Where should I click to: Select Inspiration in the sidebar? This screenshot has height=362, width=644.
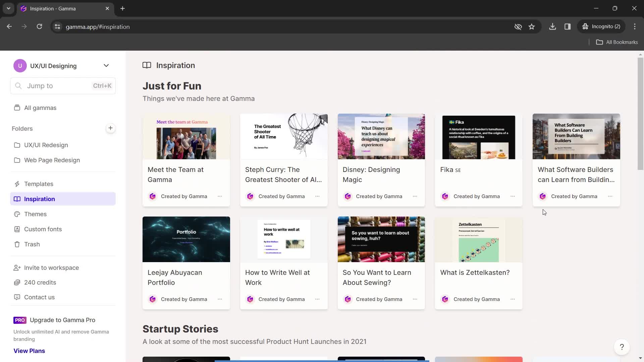63,199
